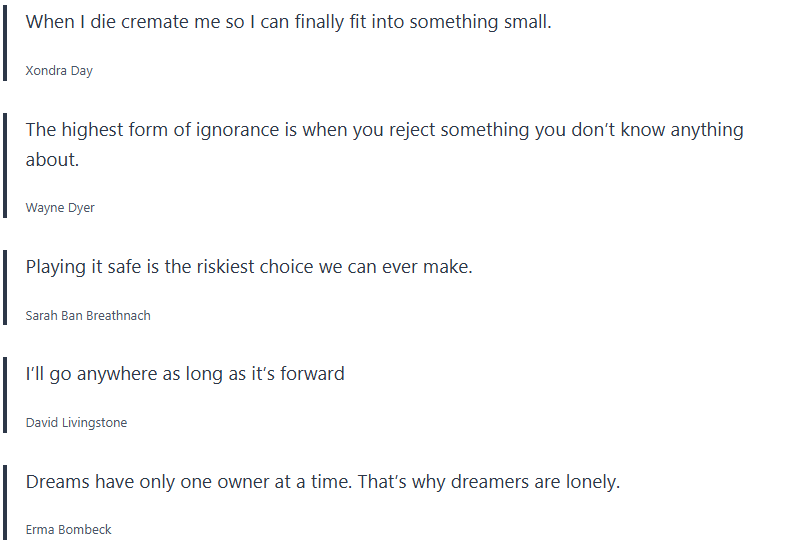Click the vertical bar beside Wayne Dyer's quote

click(x=5, y=167)
